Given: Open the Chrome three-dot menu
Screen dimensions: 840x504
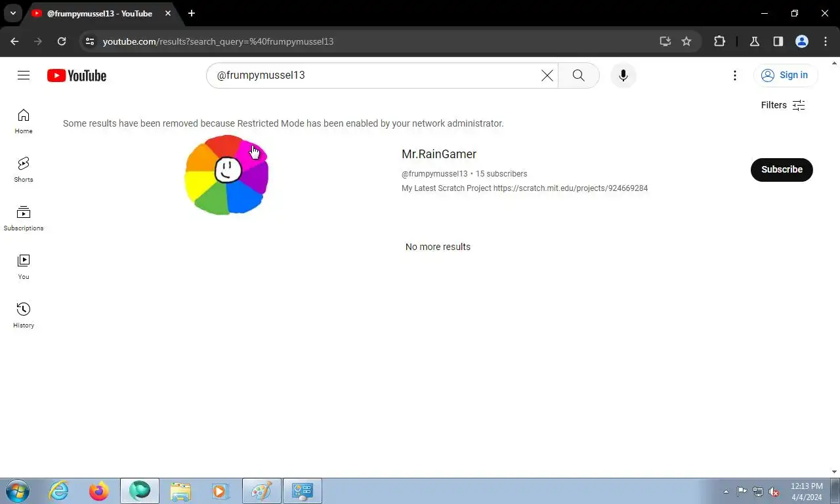Looking at the screenshot, I should pos(826,41).
